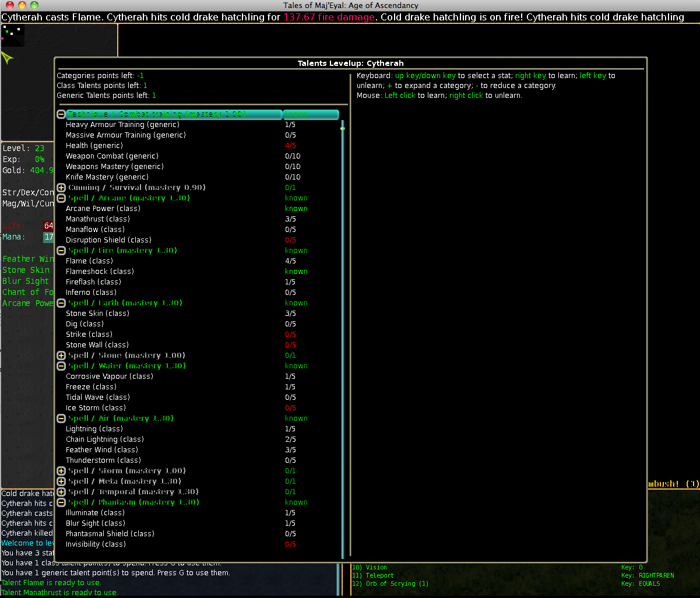Image resolution: width=700 pixels, height=598 pixels.
Task: Click 'Generic Talents points left' counter
Action: pos(106,96)
